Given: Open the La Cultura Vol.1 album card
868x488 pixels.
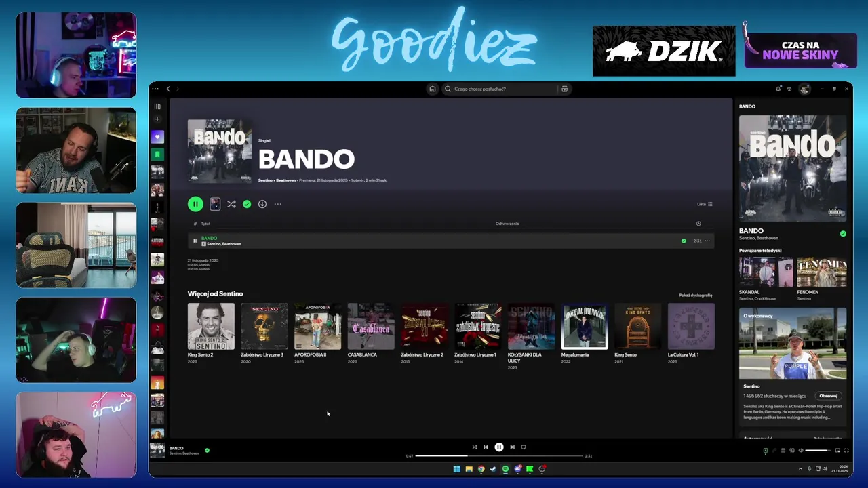Looking at the screenshot, I should (691, 334).
